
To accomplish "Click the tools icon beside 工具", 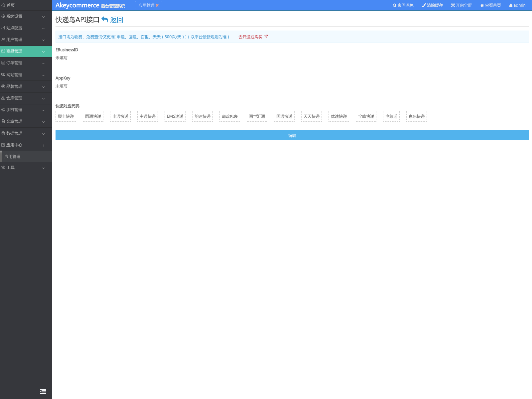I will [3, 168].
